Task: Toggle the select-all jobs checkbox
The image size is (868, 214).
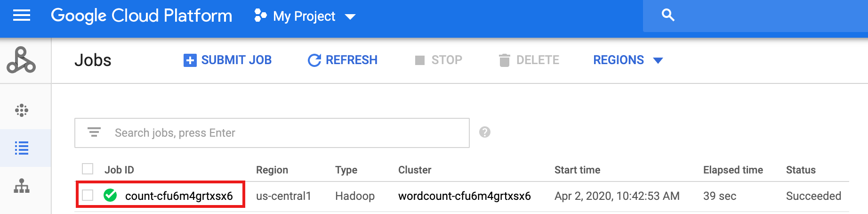Action: tap(88, 169)
